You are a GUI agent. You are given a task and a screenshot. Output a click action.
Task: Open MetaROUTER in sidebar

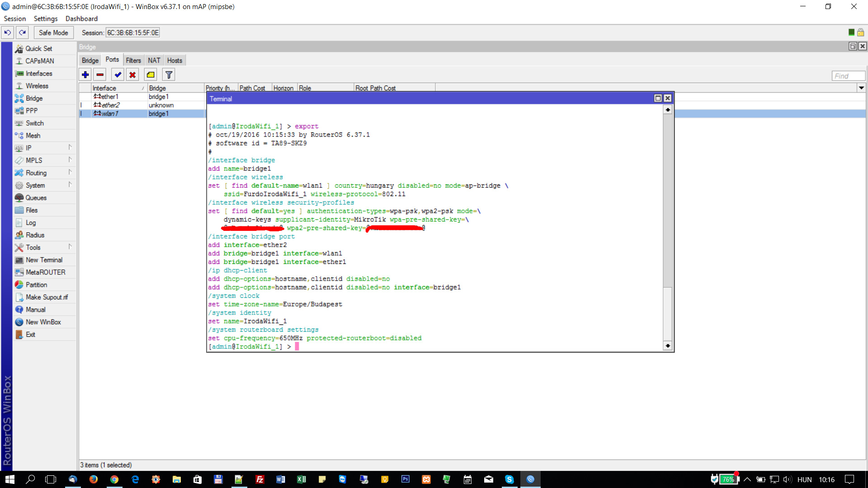[x=45, y=272]
